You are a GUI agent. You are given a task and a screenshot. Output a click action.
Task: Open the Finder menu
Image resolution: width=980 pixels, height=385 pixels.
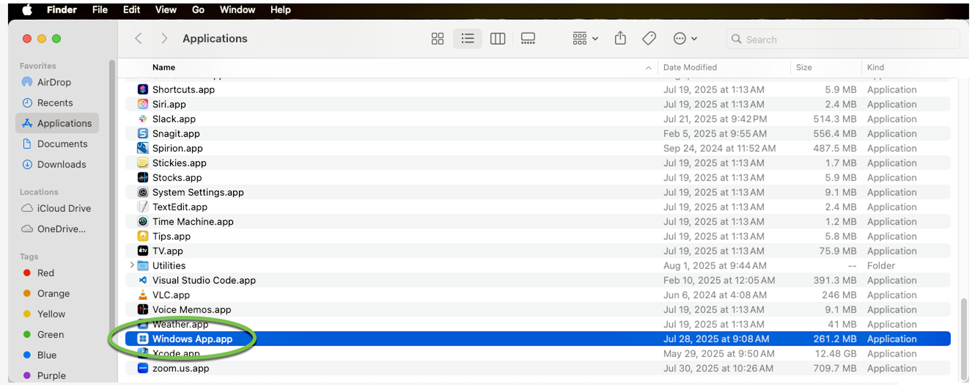62,9
